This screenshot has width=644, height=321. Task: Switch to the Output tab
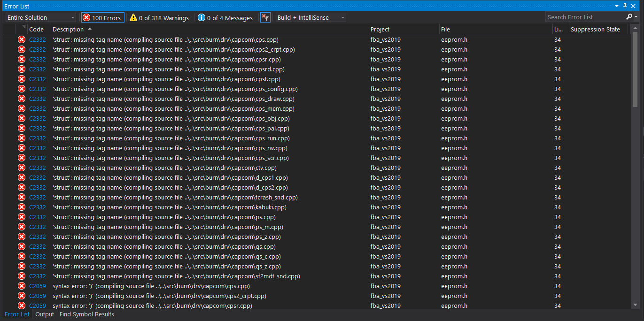point(44,314)
